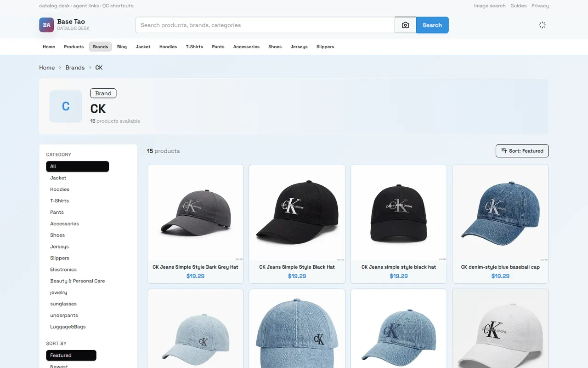Click the Base Tao BA logo

click(47, 25)
